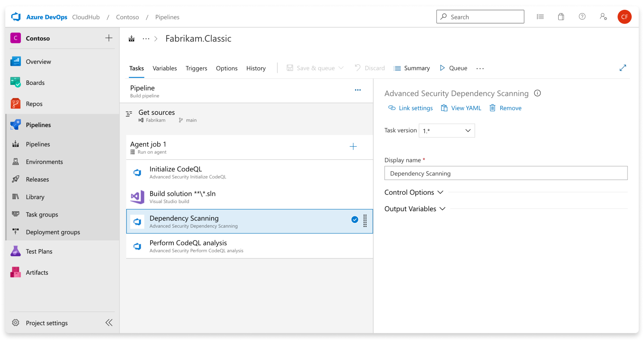
Task: Click the Display name input field
Action: coord(506,173)
